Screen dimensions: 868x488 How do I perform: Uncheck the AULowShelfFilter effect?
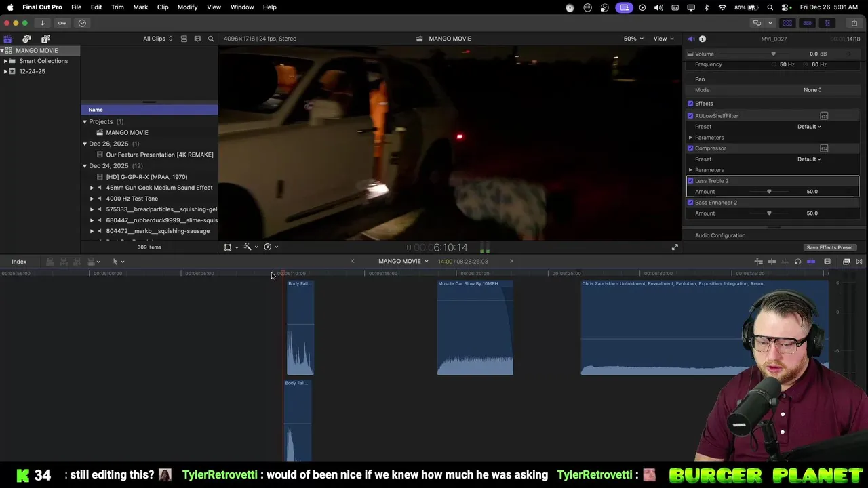pyautogui.click(x=690, y=116)
